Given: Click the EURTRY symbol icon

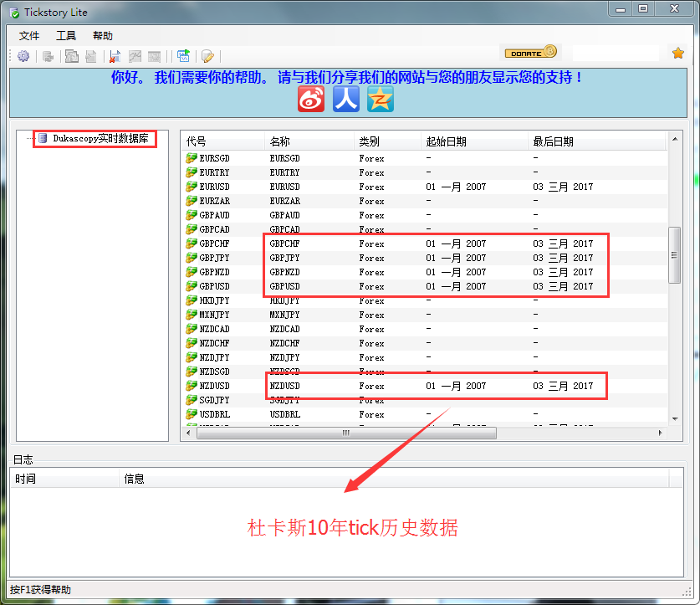Looking at the screenshot, I should coord(192,172).
